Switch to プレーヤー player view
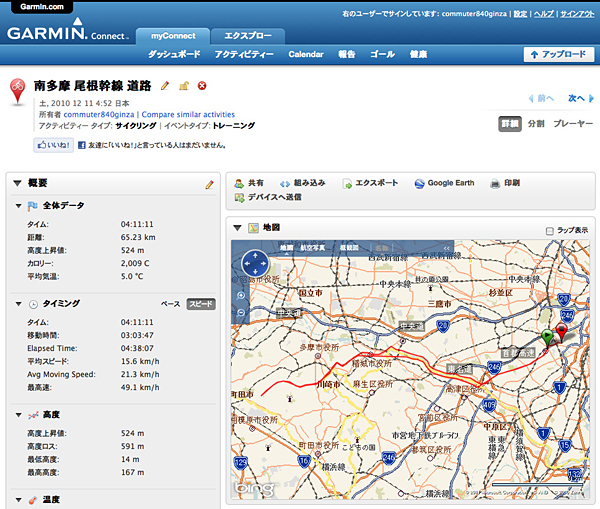 573,124
